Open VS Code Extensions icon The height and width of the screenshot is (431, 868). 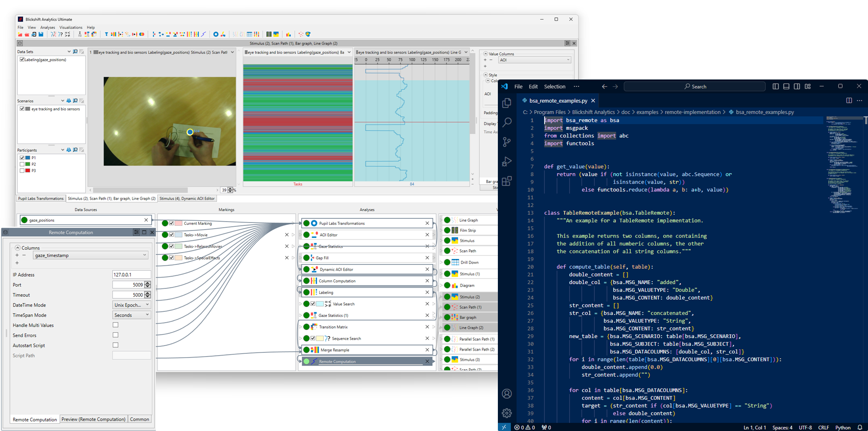(507, 181)
